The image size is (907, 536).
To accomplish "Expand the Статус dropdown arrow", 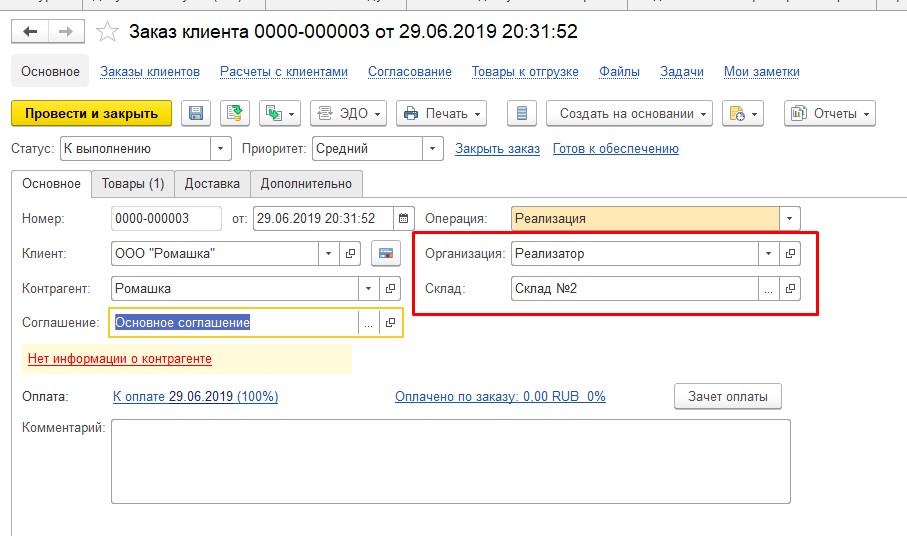I will point(220,149).
